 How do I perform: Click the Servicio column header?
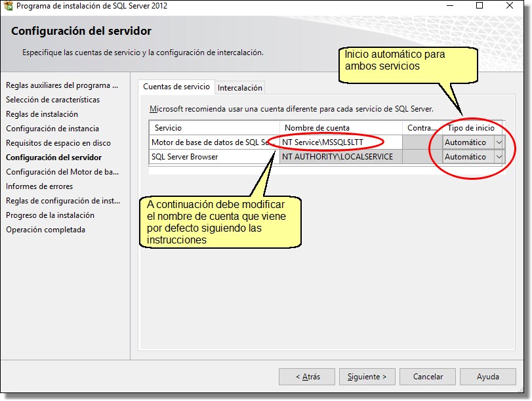(x=214, y=128)
